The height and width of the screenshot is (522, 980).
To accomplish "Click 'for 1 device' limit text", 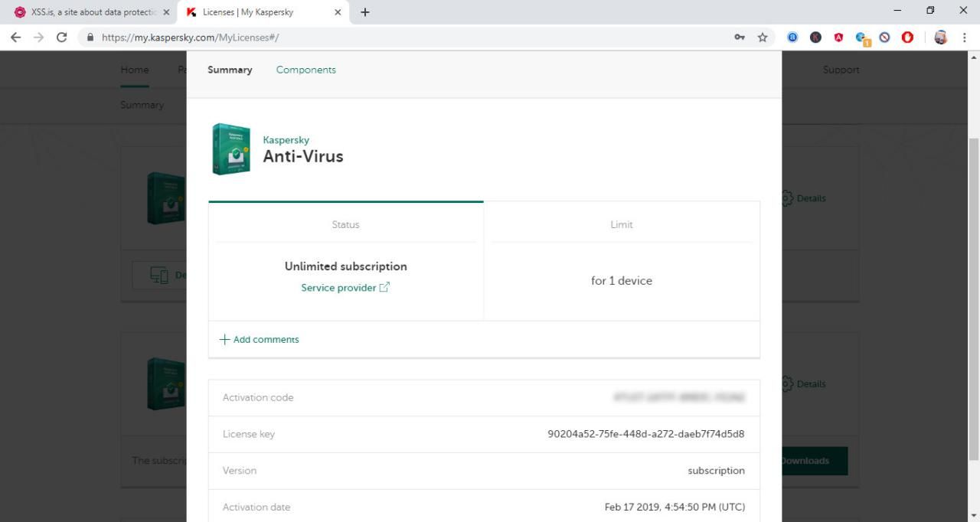I will pyautogui.click(x=622, y=281).
